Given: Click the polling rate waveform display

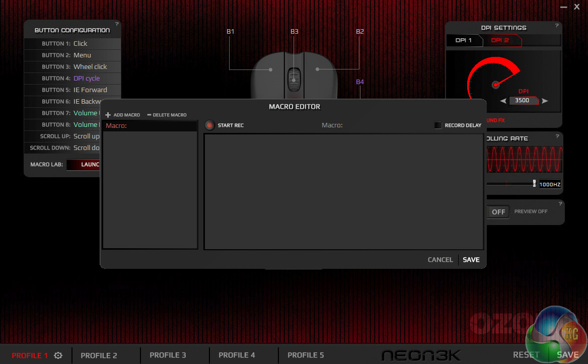Looking at the screenshot, I should 524,159.
